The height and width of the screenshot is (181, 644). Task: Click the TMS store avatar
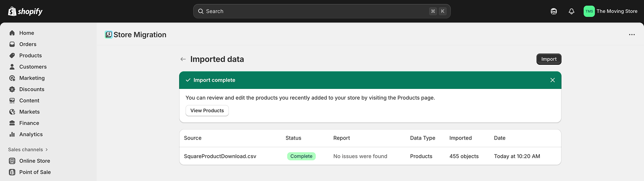(589, 11)
